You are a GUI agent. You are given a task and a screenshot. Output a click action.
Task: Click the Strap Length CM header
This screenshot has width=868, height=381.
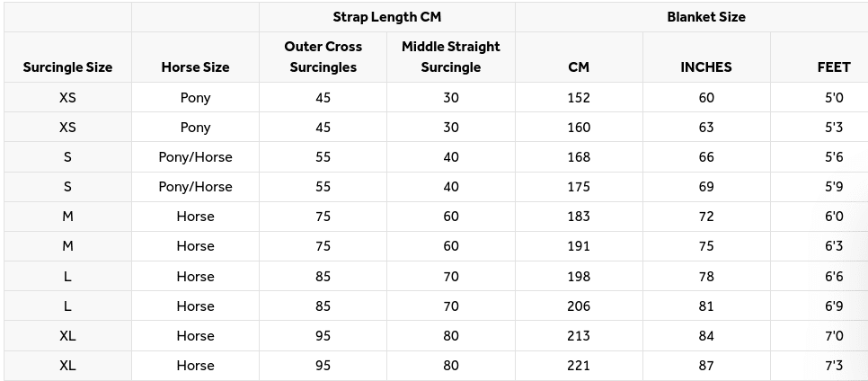click(386, 17)
